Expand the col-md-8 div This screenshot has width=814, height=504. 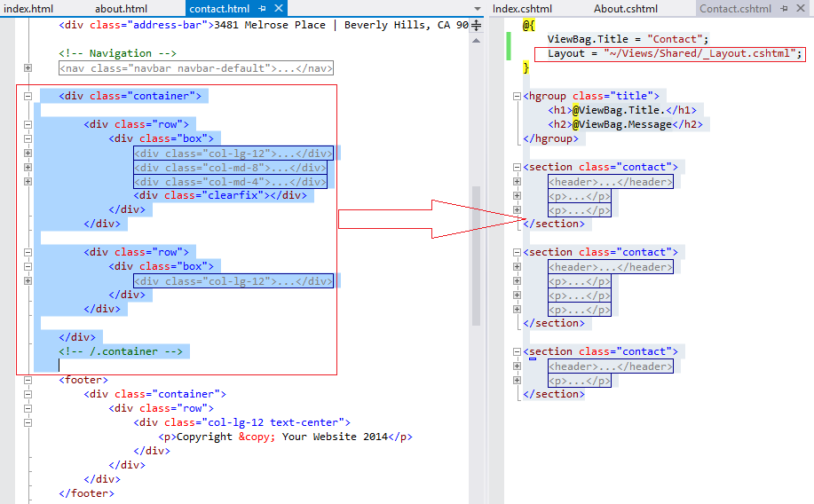click(x=28, y=167)
